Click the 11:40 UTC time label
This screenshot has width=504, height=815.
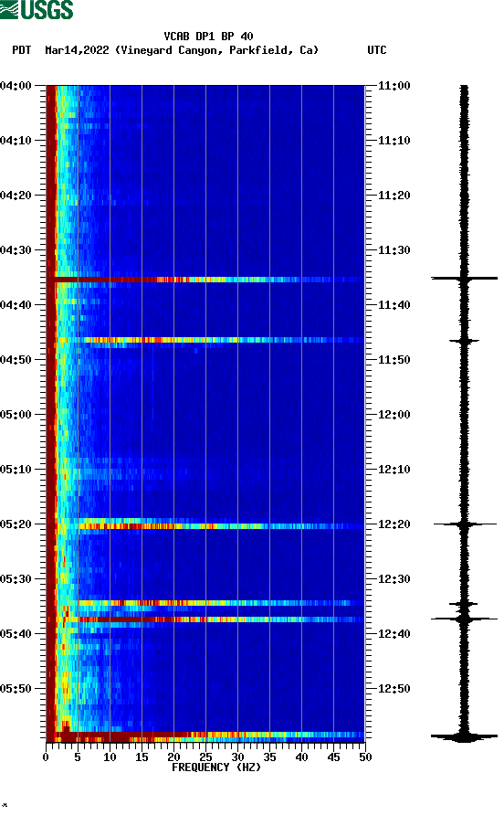tap(394, 305)
